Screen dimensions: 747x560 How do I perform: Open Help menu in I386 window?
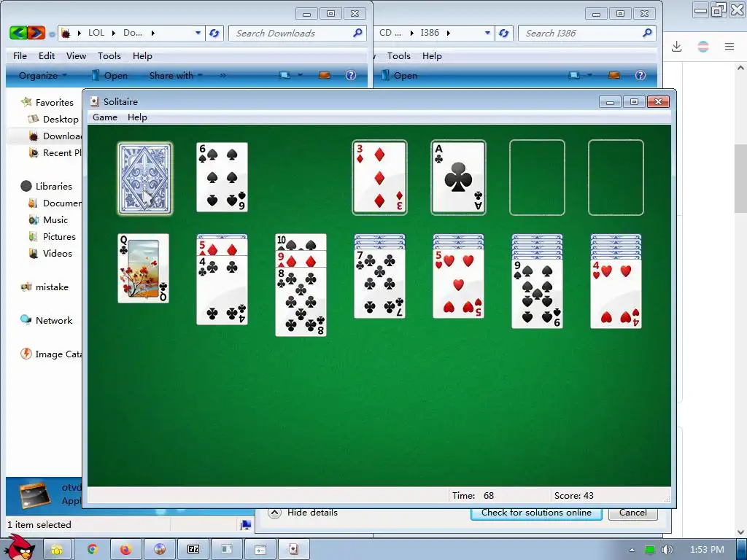pos(432,55)
